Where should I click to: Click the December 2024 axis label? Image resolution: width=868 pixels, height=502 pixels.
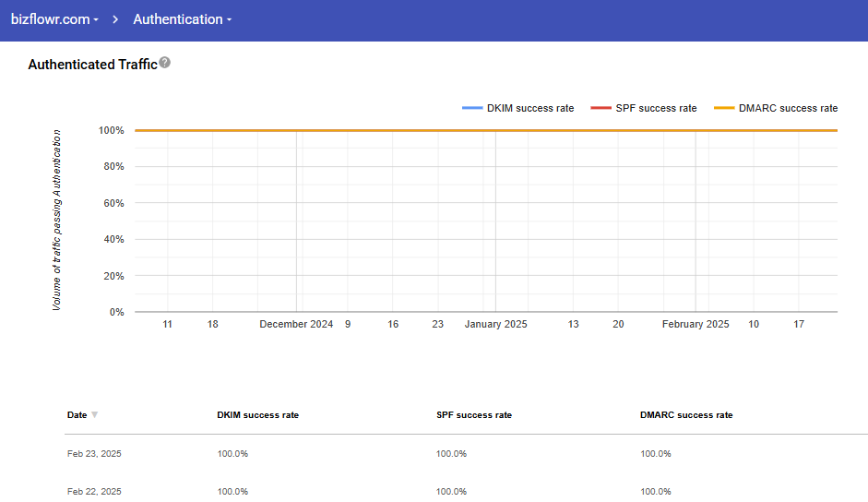(x=296, y=324)
